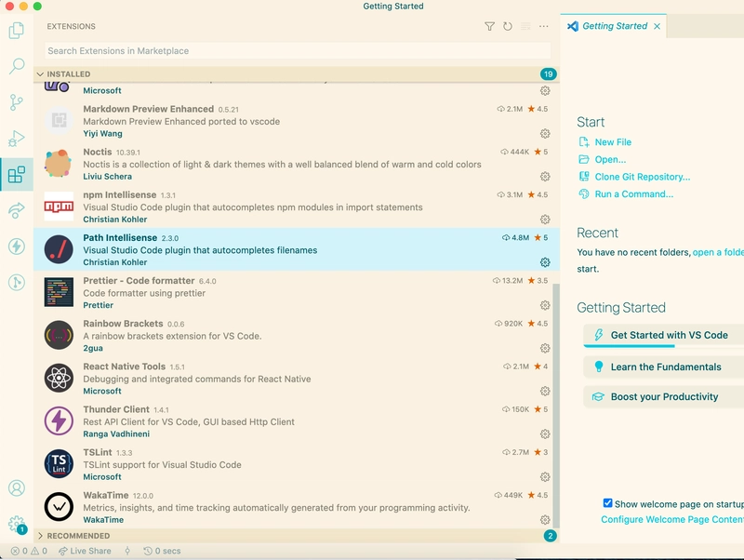744x560 pixels.
Task: Close the Getting Started tab
Action: point(658,26)
